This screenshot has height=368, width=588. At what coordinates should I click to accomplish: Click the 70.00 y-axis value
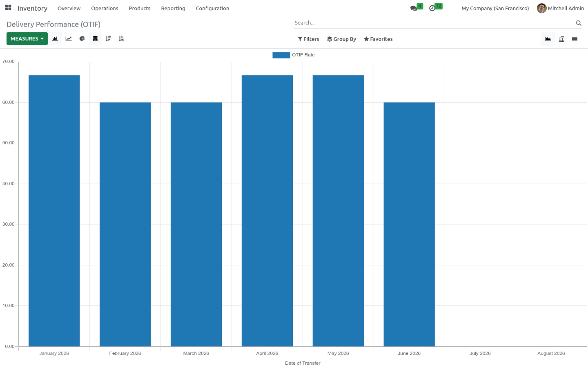[x=8, y=61]
